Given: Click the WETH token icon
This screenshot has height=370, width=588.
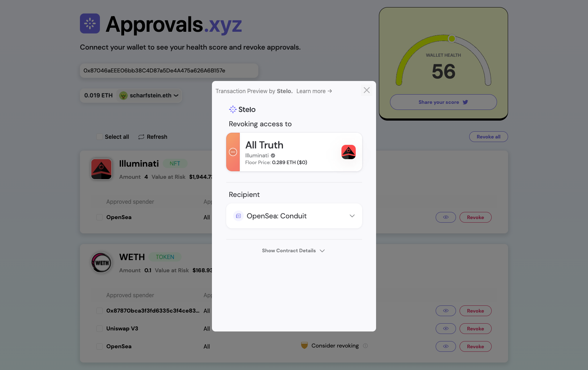Looking at the screenshot, I should click(x=102, y=263).
